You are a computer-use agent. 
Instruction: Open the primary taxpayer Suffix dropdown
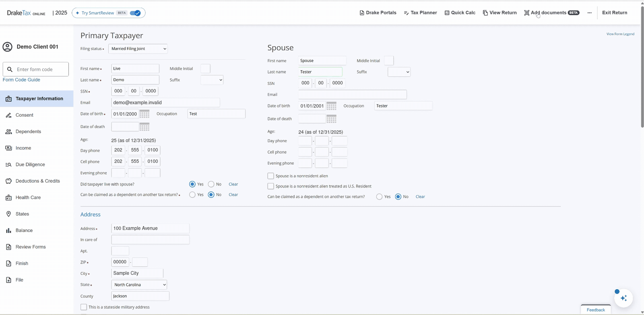212,80
